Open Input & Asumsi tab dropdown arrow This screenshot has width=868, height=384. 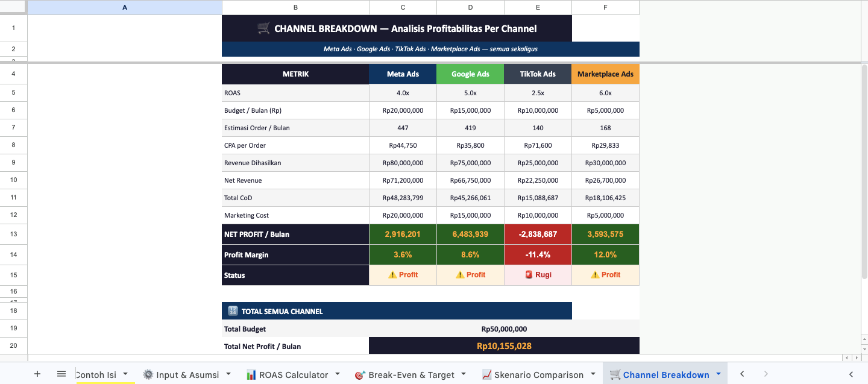click(x=228, y=374)
